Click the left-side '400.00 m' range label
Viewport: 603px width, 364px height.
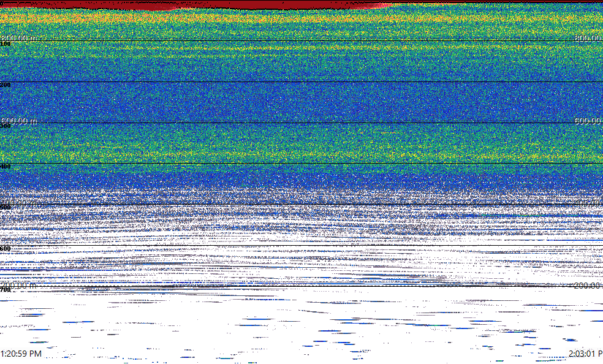point(18,203)
